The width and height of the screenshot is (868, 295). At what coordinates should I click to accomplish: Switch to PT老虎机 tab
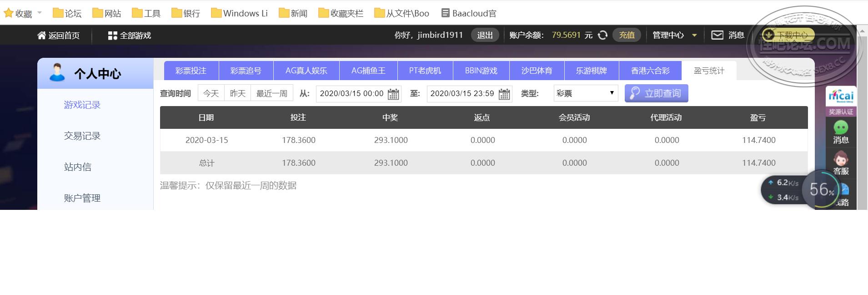click(425, 71)
